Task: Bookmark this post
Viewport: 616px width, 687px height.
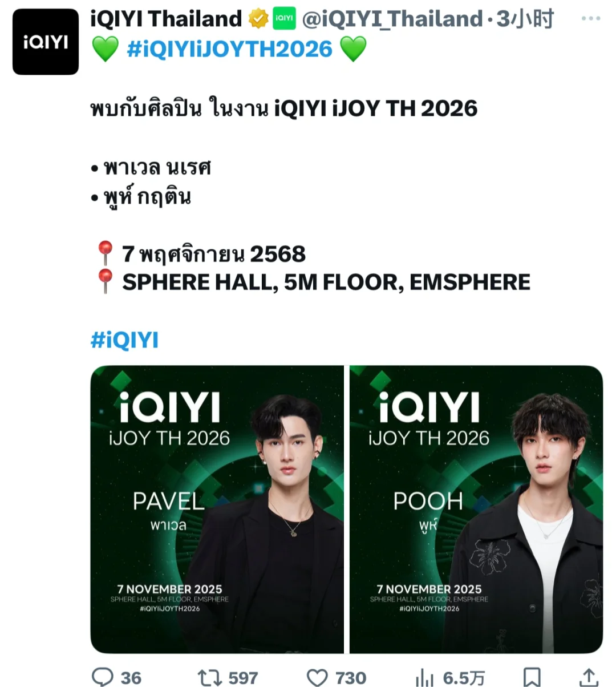Action: point(532,677)
